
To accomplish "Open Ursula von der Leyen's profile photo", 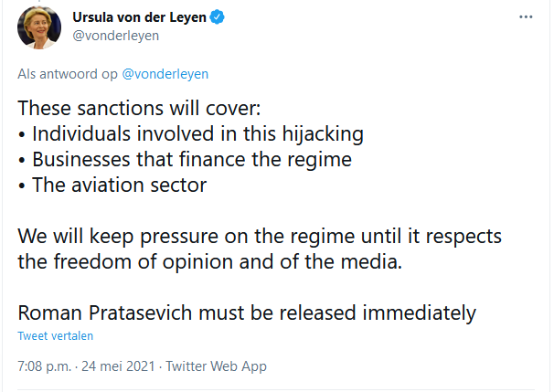I will pos(39,27).
